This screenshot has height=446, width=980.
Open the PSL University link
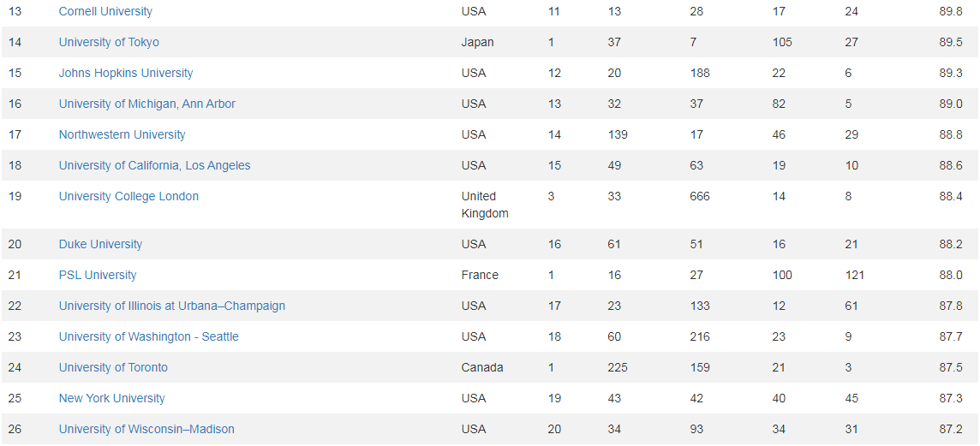[x=98, y=275]
